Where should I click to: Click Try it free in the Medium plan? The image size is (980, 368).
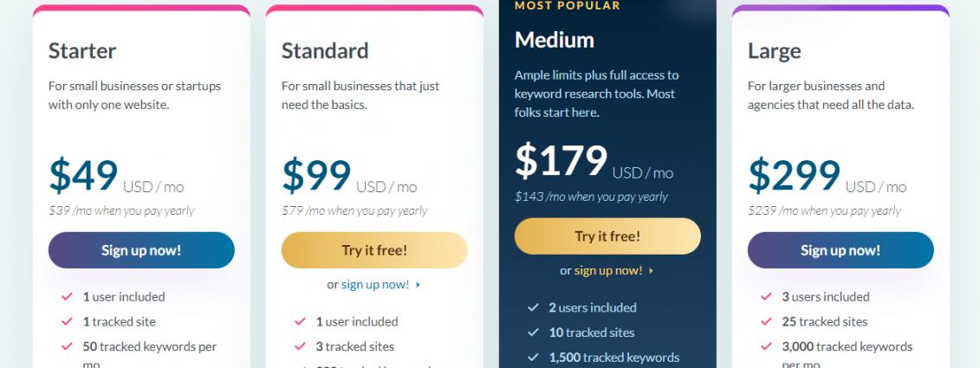click(607, 236)
